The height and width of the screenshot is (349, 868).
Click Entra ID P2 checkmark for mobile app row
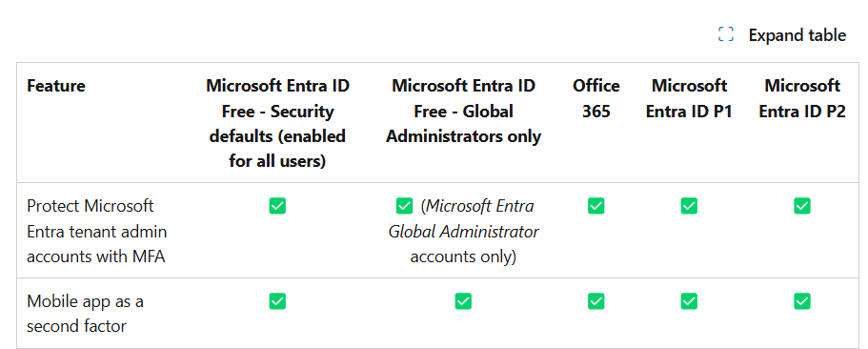(802, 301)
